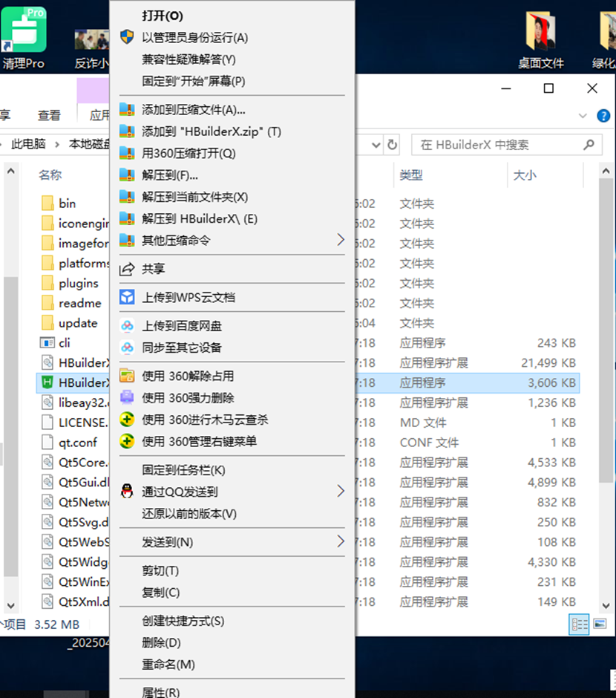Click 此电脑 in the breadcrumb path
This screenshot has height=698, width=616.
(x=28, y=144)
